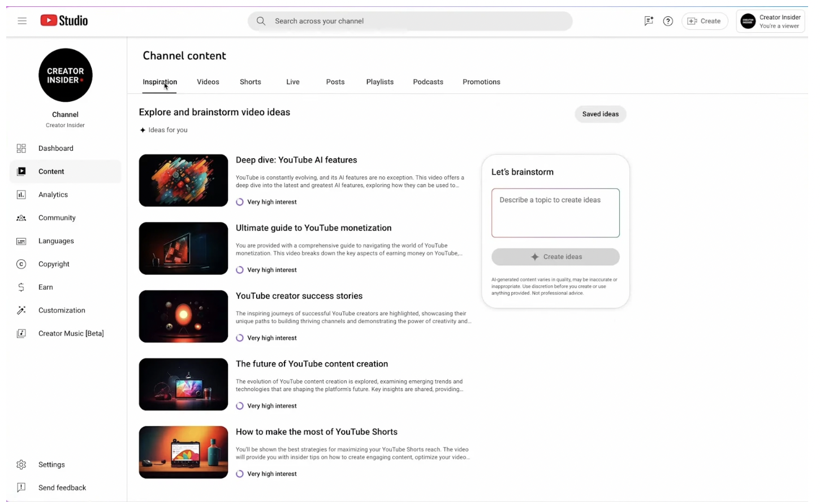
Task: Open the YouTube creator success stories thumbnail
Action: (183, 316)
